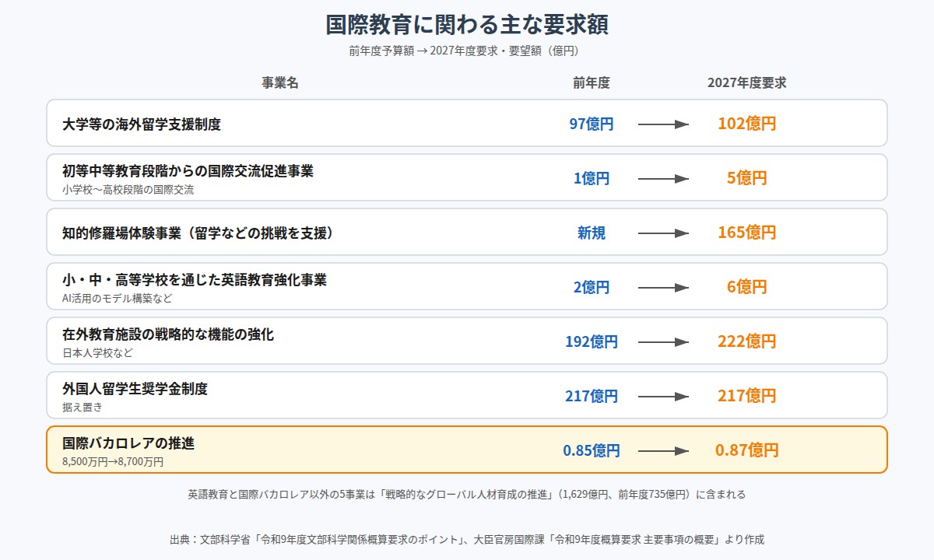Click note 8,500万円→8,700万円
934x560 pixels.
click(x=113, y=461)
